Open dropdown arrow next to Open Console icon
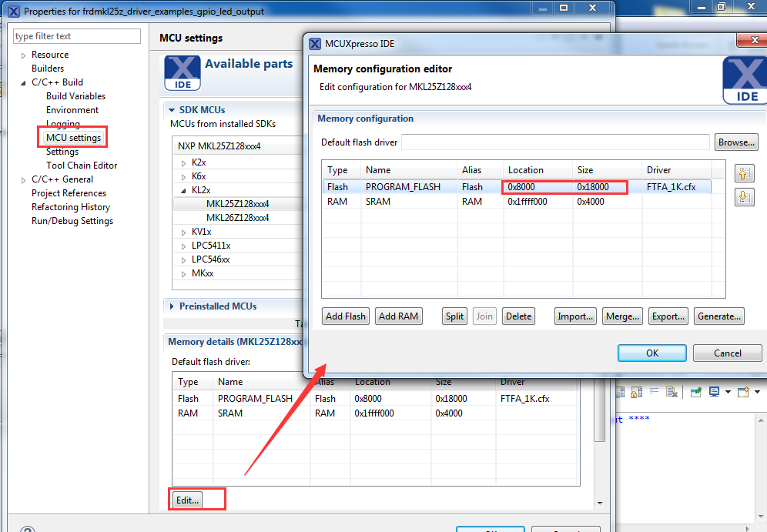767x532 pixels. point(757,392)
